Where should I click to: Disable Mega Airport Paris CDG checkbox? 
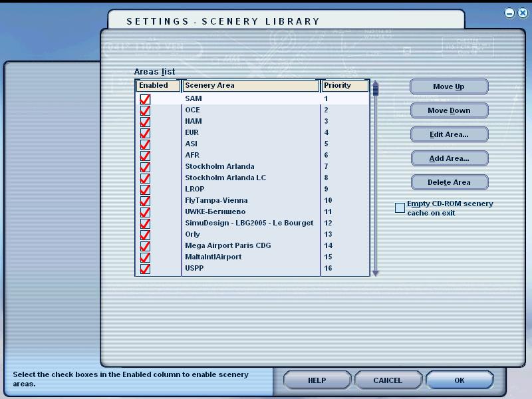click(x=145, y=246)
